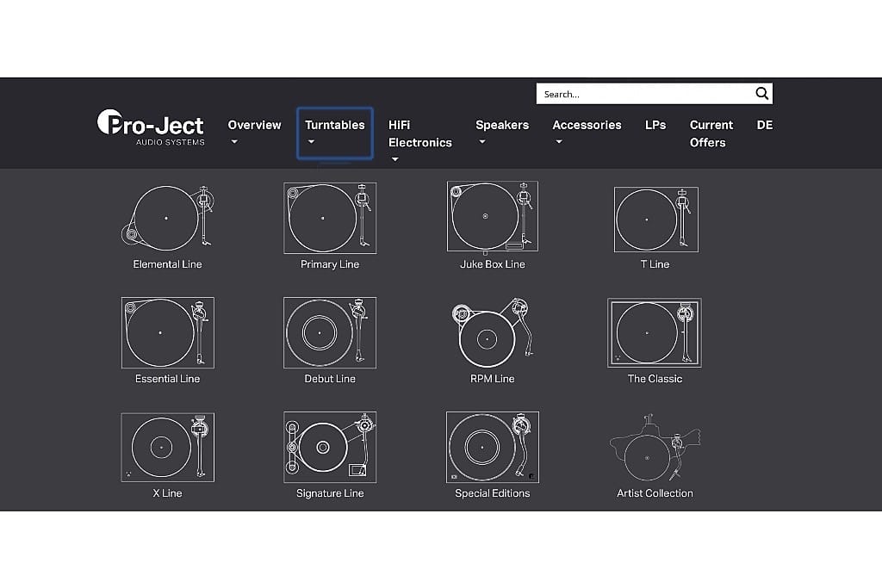The height and width of the screenshot is (588, 882).
Task: View Current Offers page
Action: click(711, 133)
